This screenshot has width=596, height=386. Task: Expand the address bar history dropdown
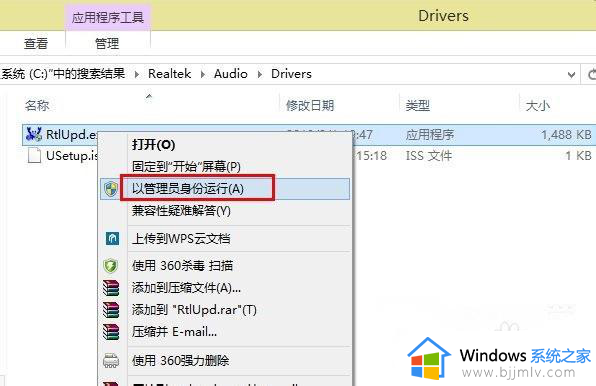pos(571,74)
